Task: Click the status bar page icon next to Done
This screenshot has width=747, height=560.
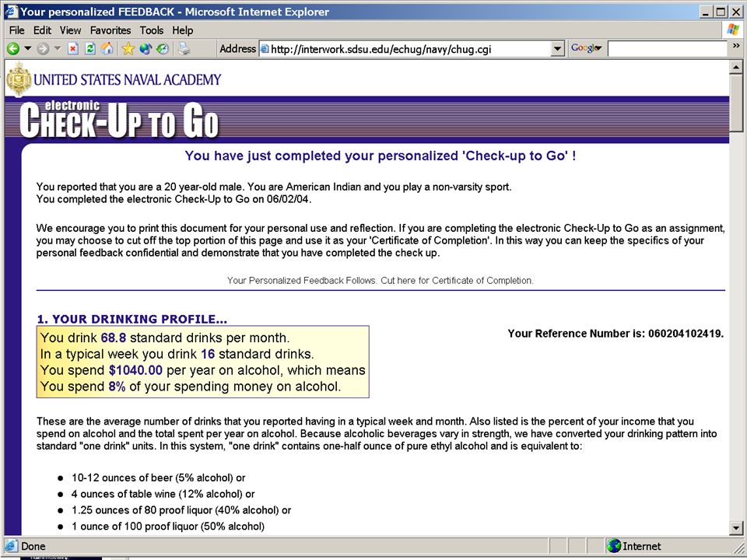Action: (12, 546)
